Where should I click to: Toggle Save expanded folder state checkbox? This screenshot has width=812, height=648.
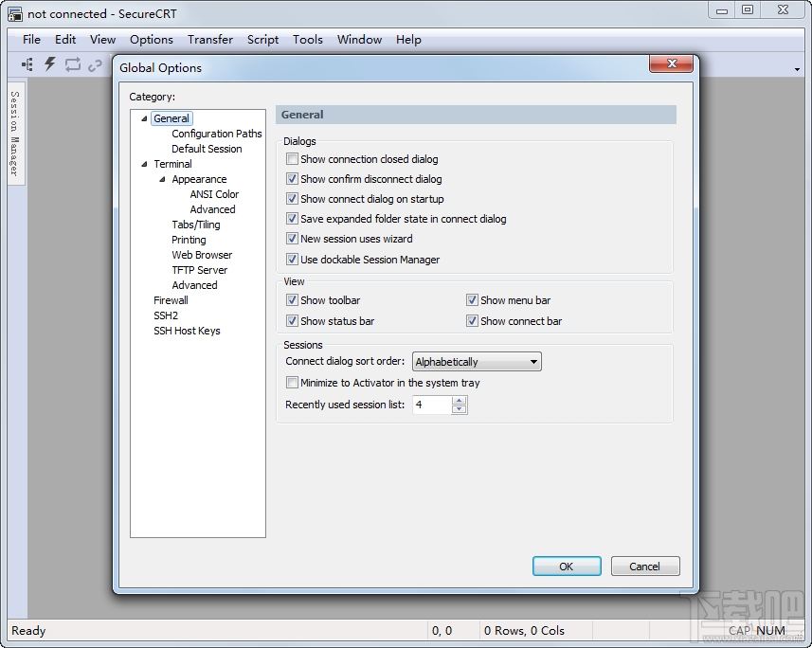pos(292,219)
